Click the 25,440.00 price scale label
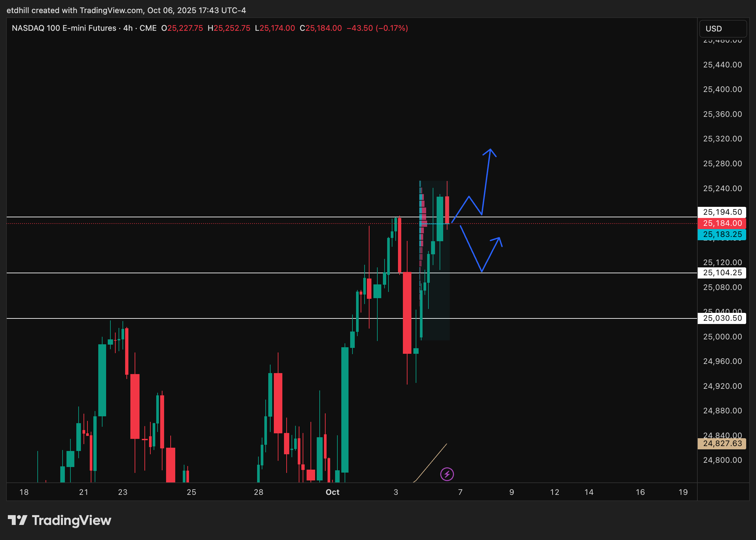 pos(722,65)
